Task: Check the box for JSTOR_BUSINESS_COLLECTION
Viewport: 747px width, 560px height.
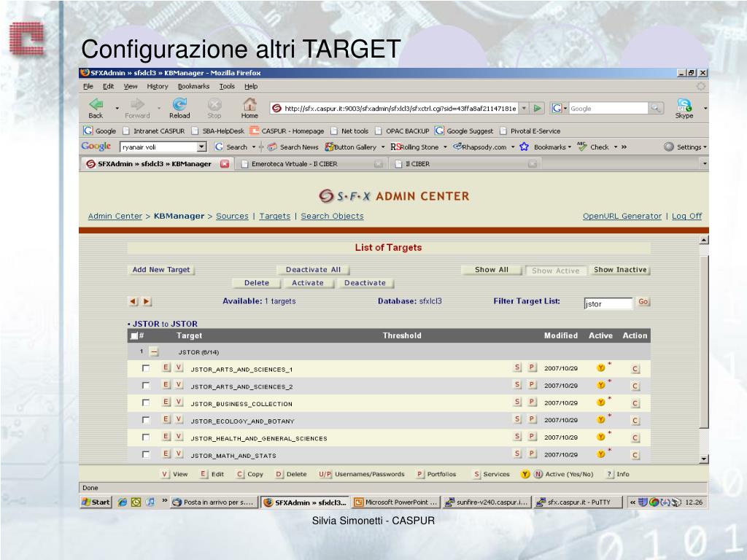Action: [146, 402]
